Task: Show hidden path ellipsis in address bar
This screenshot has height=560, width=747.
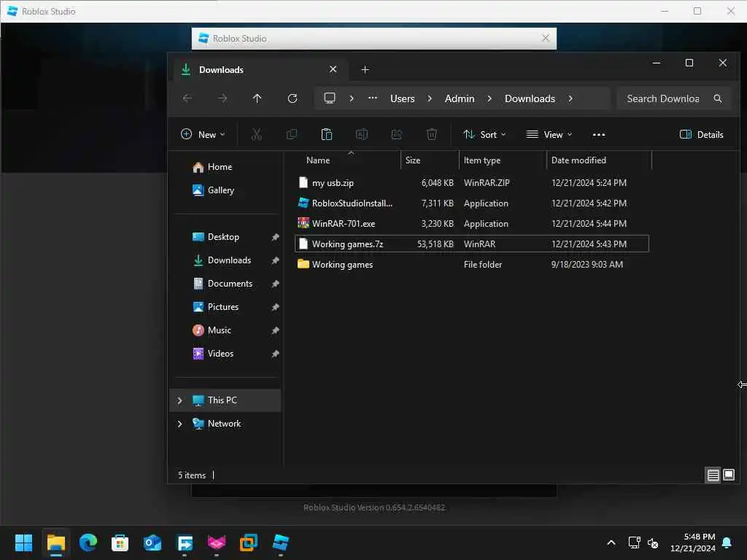Action: point(373,98)
